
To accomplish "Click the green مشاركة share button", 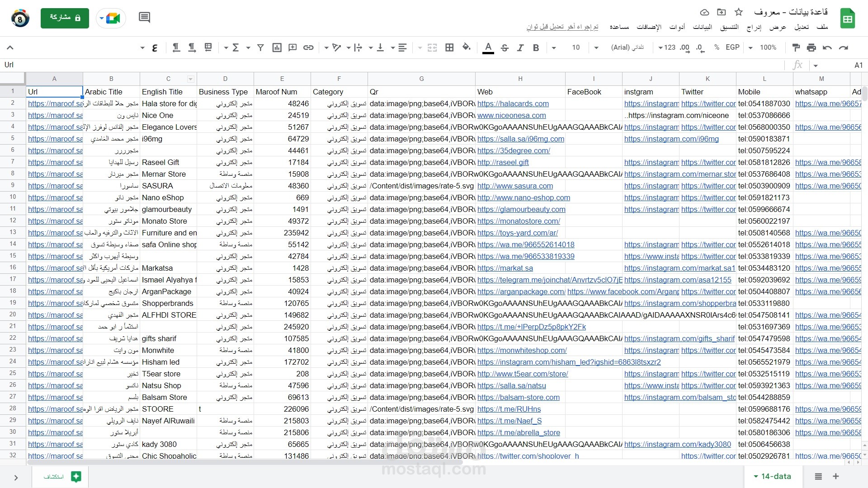I will point(65,18).
